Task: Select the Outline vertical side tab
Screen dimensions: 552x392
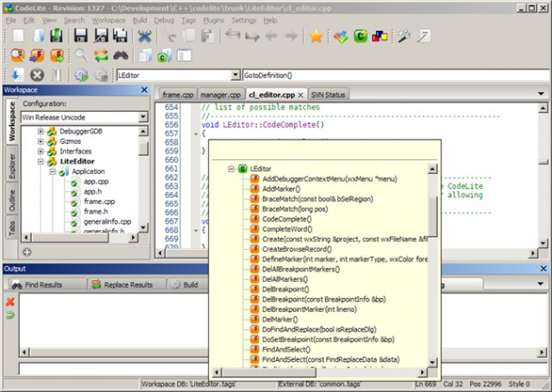Action: click(x=11, y=200)
